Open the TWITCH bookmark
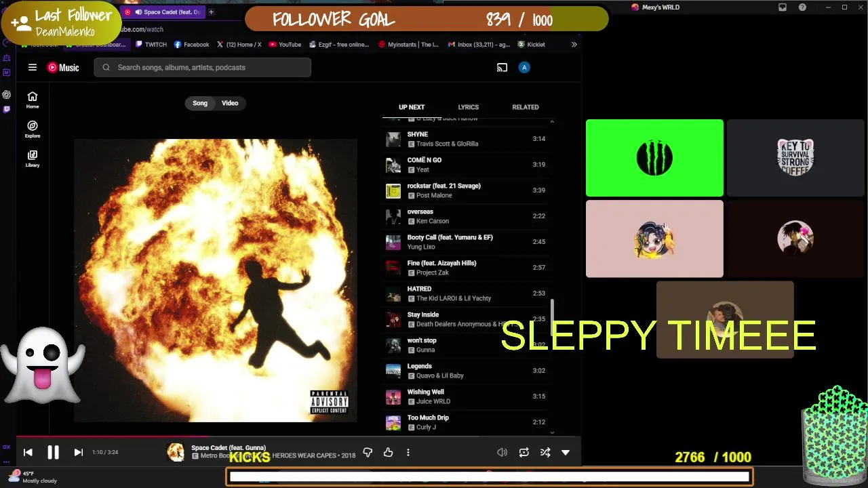Screen dimensions: 868x488 click(x=151, y=45)
